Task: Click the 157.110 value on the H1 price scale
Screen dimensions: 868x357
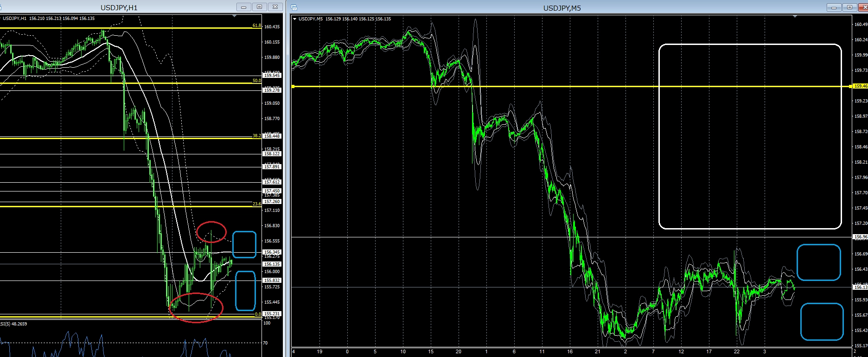Action: tap(272, 210)
